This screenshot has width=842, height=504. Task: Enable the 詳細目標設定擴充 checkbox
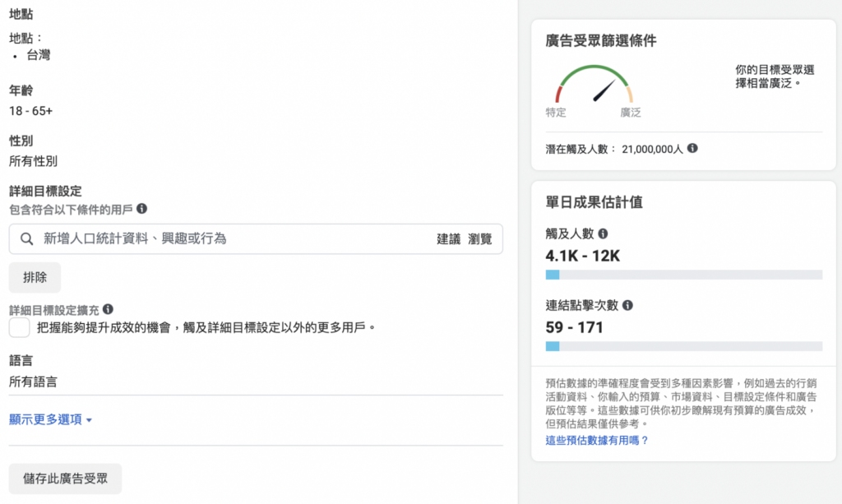[x=19, y=326]
